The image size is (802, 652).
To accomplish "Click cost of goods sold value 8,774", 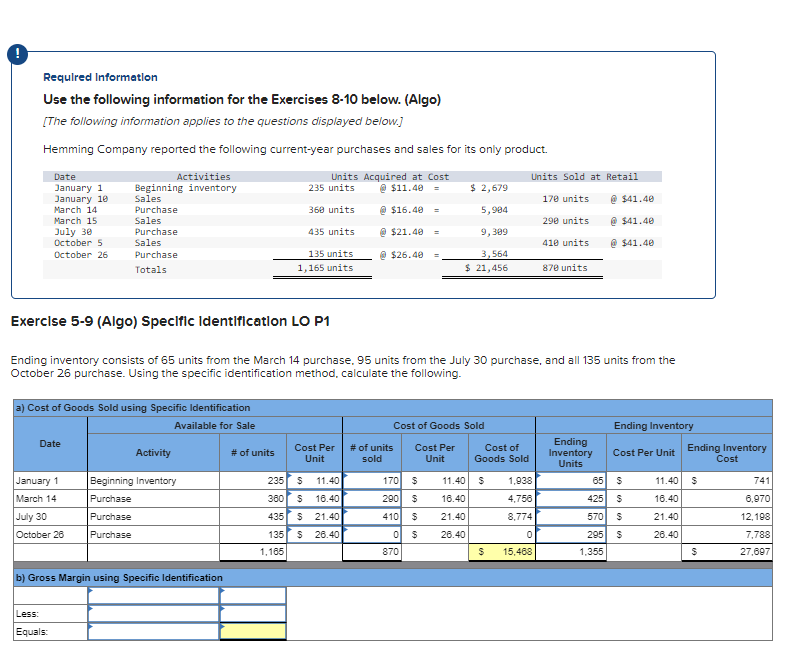I will (x=502, y=516).
